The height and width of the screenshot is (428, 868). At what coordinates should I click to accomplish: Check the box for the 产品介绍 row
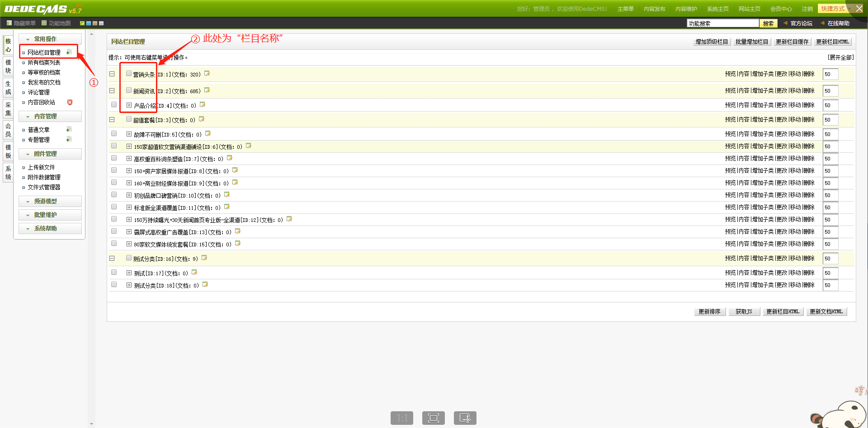click(114, 105)
